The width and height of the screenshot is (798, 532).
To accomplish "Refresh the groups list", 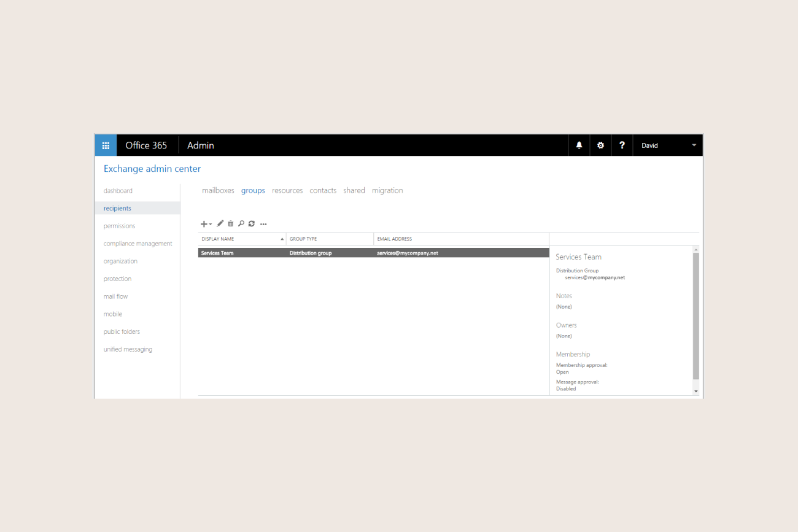I will pos(252,224).
